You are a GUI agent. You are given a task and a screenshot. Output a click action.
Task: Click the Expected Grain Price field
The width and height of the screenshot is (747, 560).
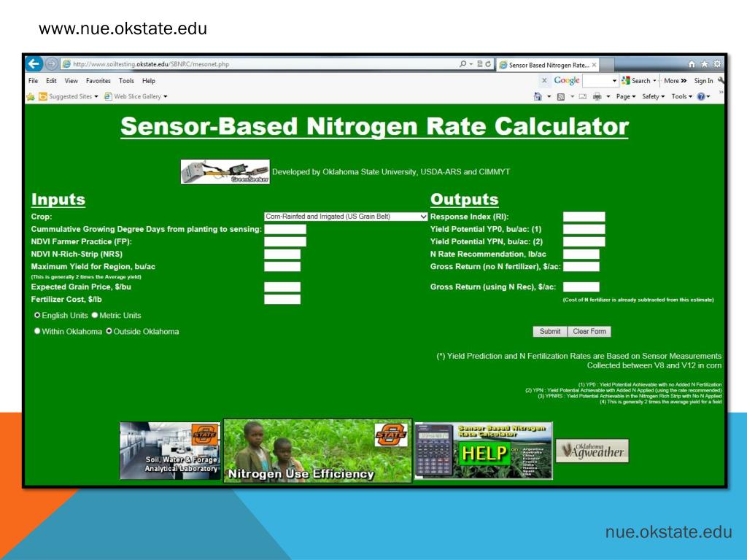click(282, 287)
